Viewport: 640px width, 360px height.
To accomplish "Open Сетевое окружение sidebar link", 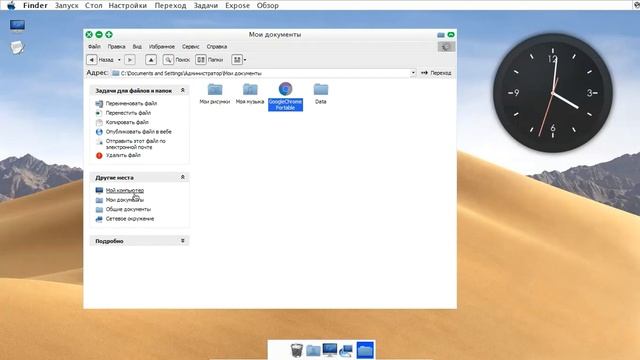I will (130, 218).
